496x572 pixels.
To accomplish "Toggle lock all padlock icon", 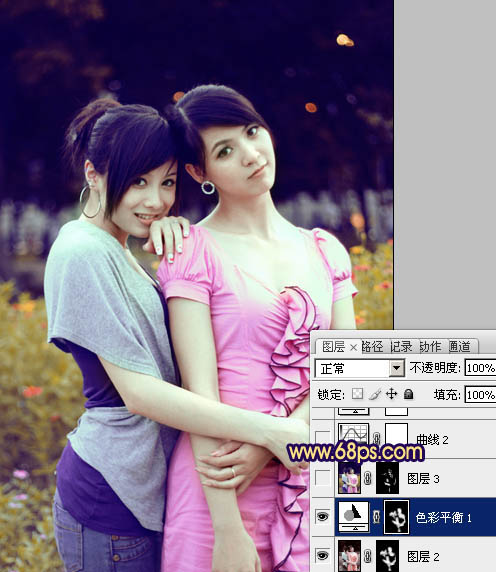I will click(408, 394).
